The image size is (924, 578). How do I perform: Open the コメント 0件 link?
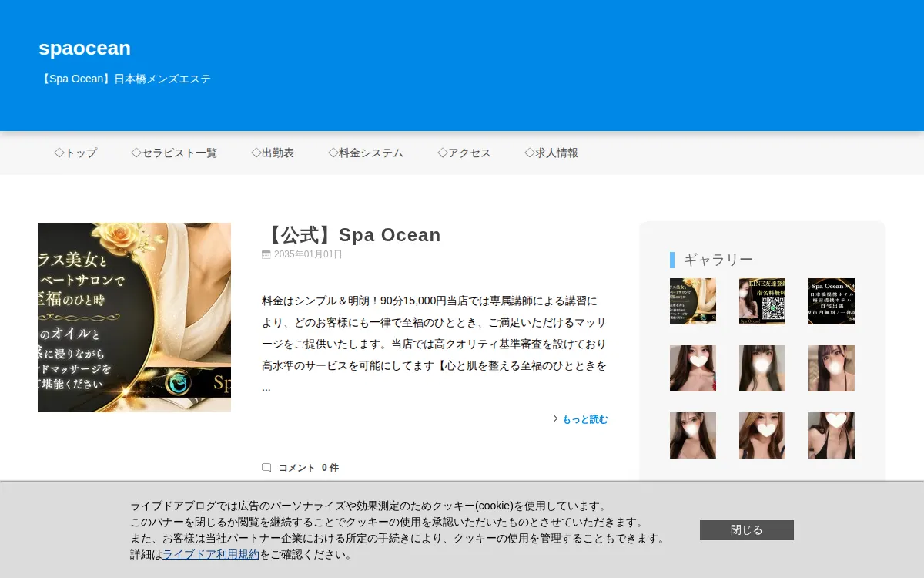coord(309,468)
